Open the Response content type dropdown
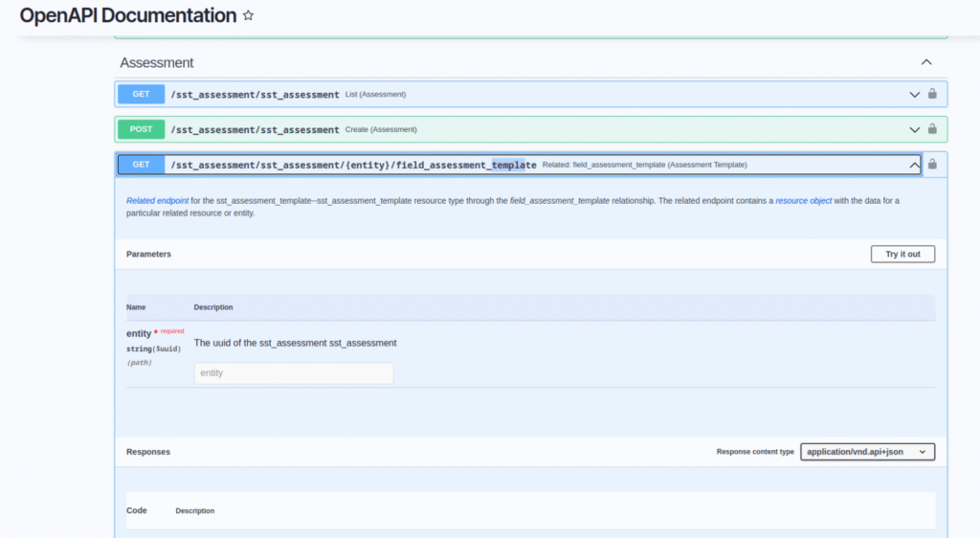 click(x=867, y=452)
